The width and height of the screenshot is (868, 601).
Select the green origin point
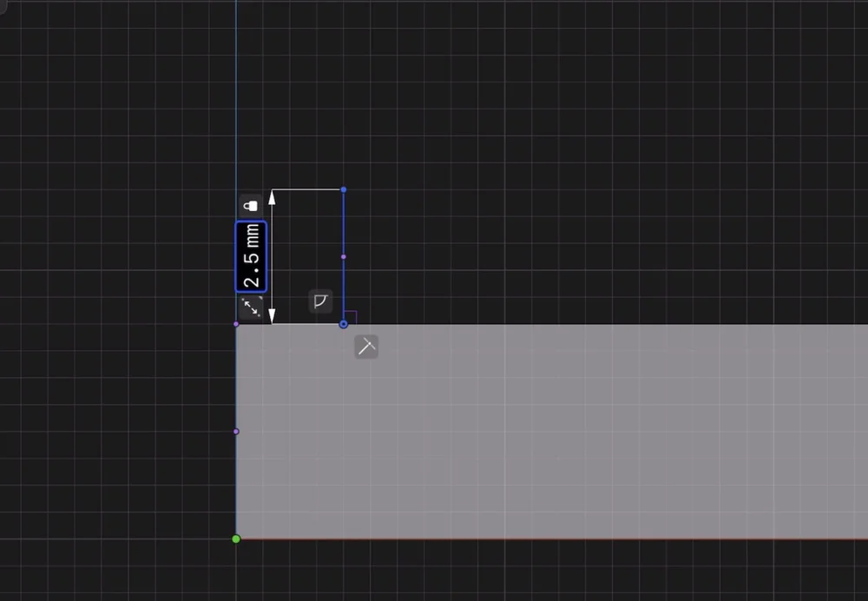pyautogui.click(x=236, y=539)
